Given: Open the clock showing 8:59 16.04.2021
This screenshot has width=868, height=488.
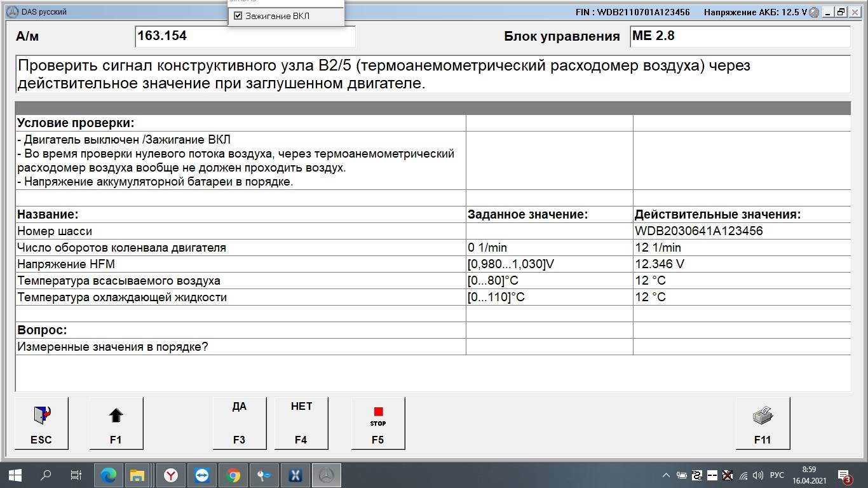Looking at the screenshot, I should tap(809, 475).
